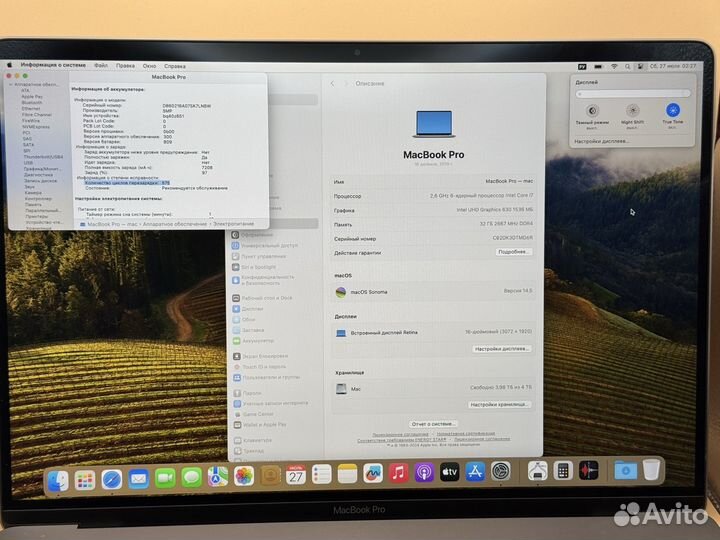Open Finder from the Dock
Screen dimensions: 720x540
(58, 481)
